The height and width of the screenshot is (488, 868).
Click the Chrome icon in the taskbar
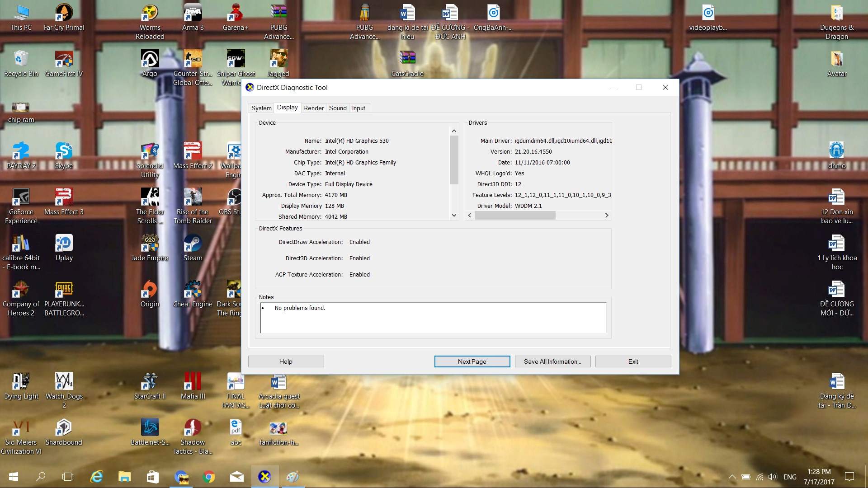[x=208, y=477]
